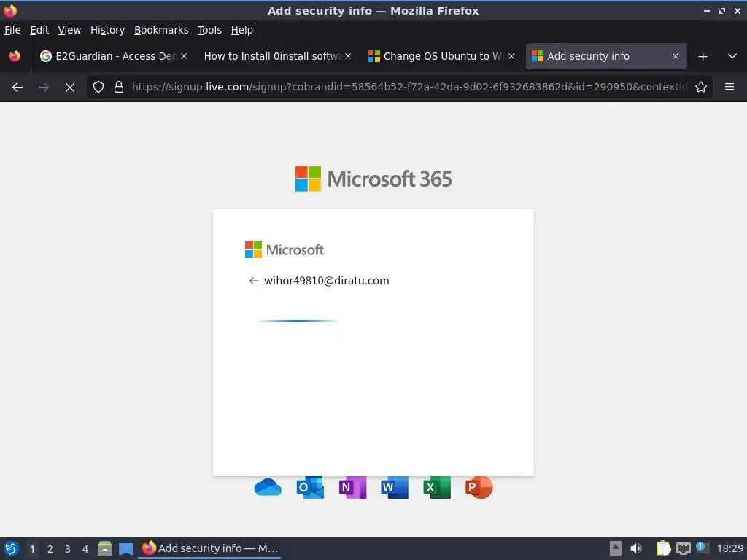
Task: Open the volume speaker tray icon
Action: click(636, 548)
